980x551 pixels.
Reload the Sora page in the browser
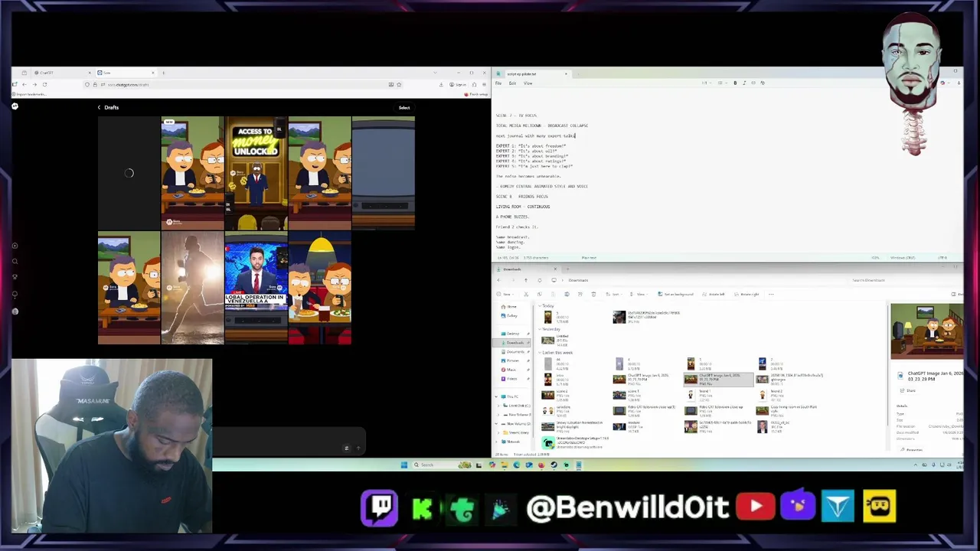44,84
